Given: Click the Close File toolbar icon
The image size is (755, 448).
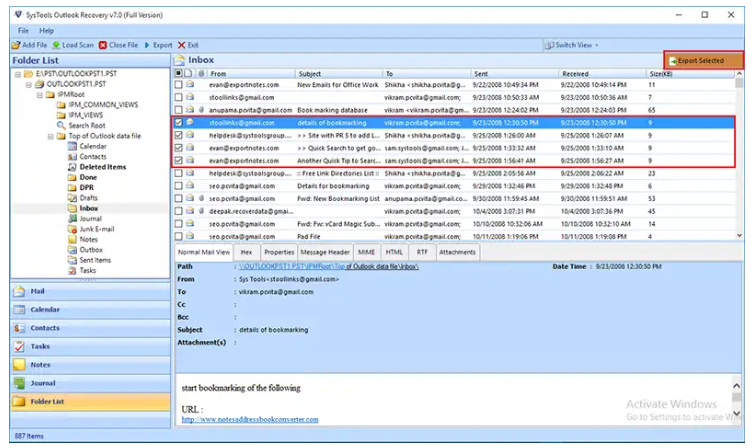Looking at the screenshot, I should (x=103, y=45).
